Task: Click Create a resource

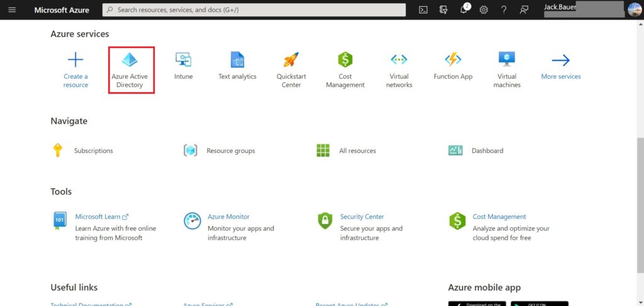Action: [x=75, y=69]
